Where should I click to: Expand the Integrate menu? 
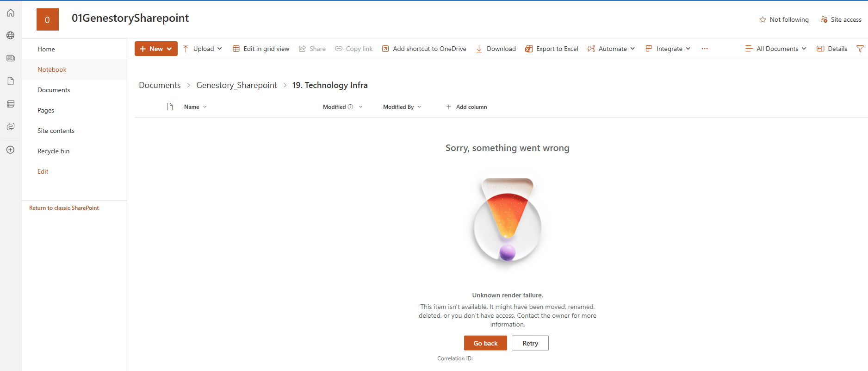click(668, 49)
